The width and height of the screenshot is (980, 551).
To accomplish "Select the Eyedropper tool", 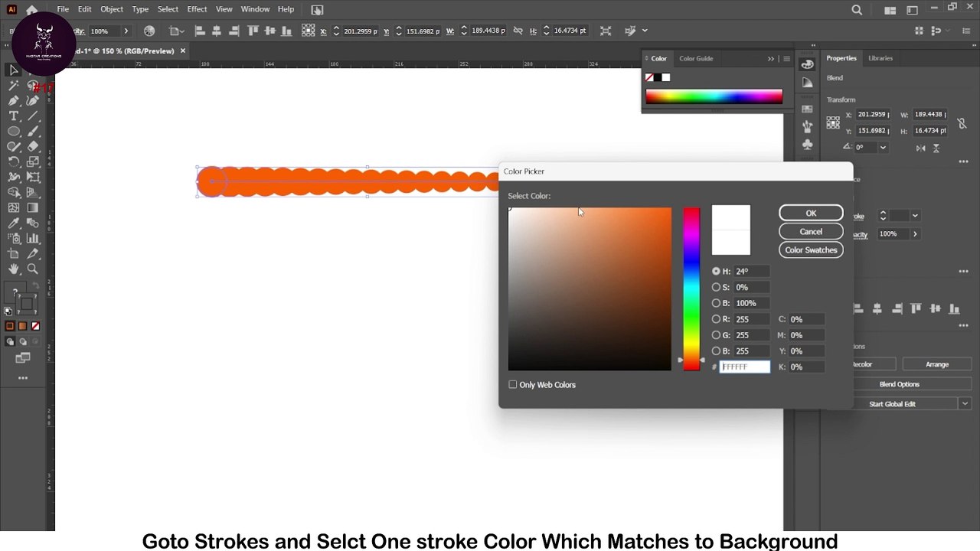I will tap(14, 223).
